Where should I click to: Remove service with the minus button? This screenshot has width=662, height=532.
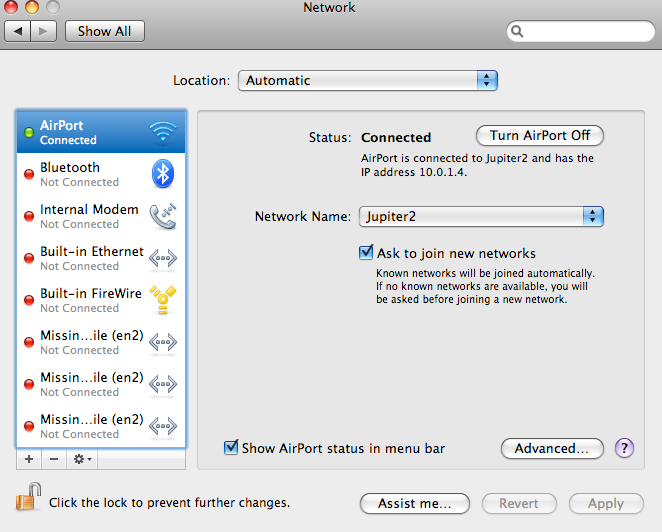point(54,459)
